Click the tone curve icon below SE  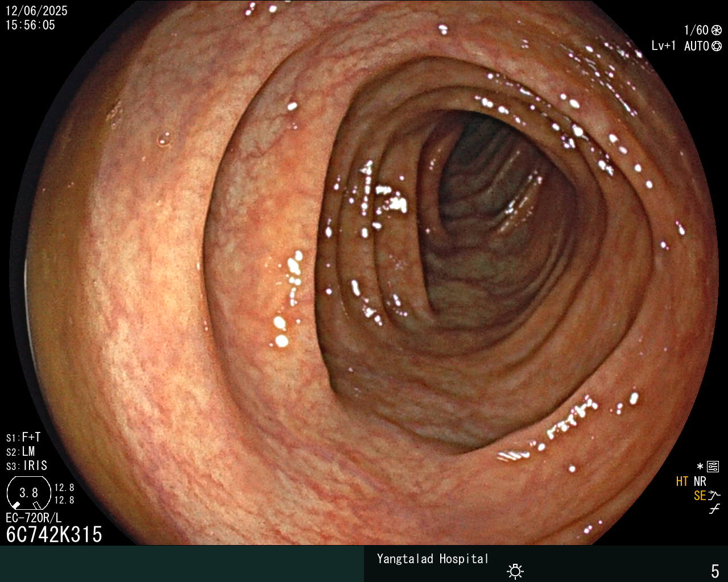[x=714, y=509]
